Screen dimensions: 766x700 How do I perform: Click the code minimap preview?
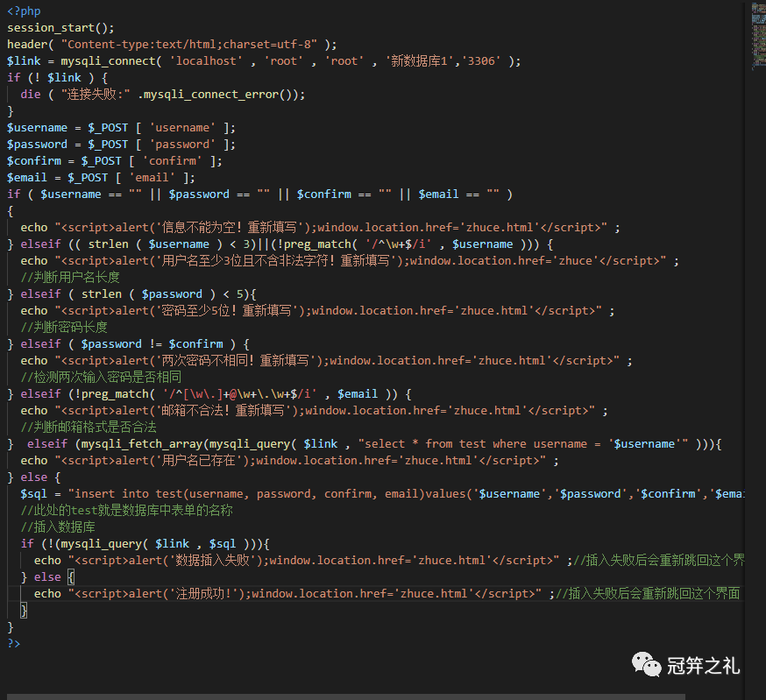pyautogui.click(x=758, y=37)
